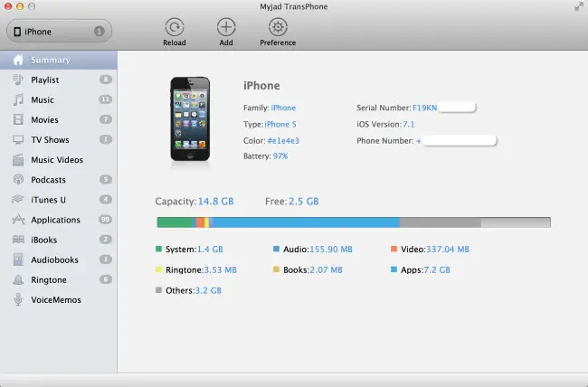Open the Music section label

pyautogui.click(x=43, y=99)
